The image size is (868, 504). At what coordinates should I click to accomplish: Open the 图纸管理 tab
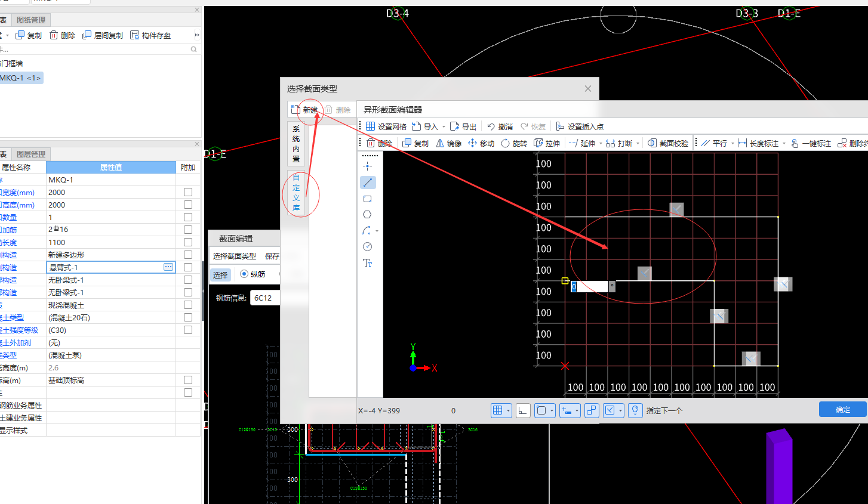31,20
